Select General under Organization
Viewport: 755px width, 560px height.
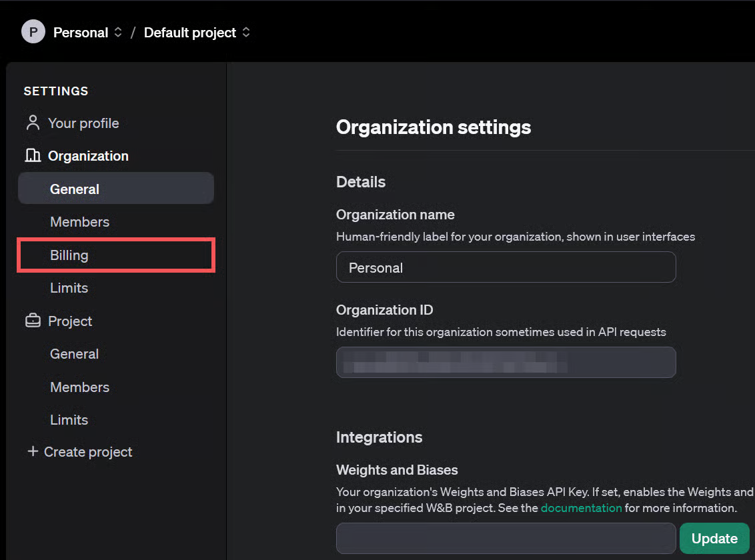(x=75, y=189)
